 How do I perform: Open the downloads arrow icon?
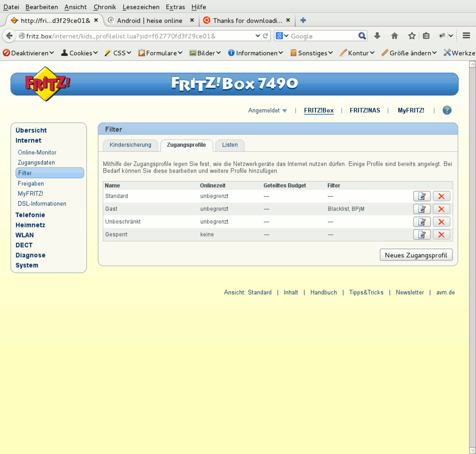click(377, 36)
